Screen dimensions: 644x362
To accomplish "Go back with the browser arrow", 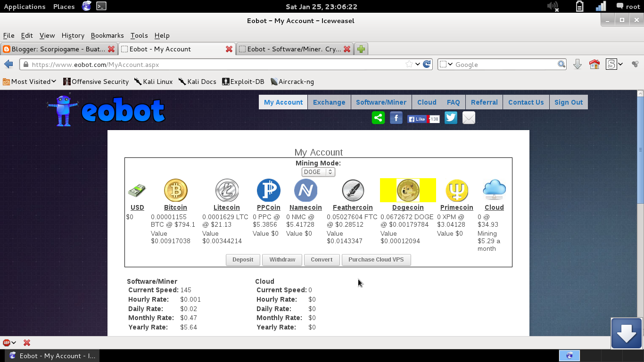I will (x=8, y=65).
